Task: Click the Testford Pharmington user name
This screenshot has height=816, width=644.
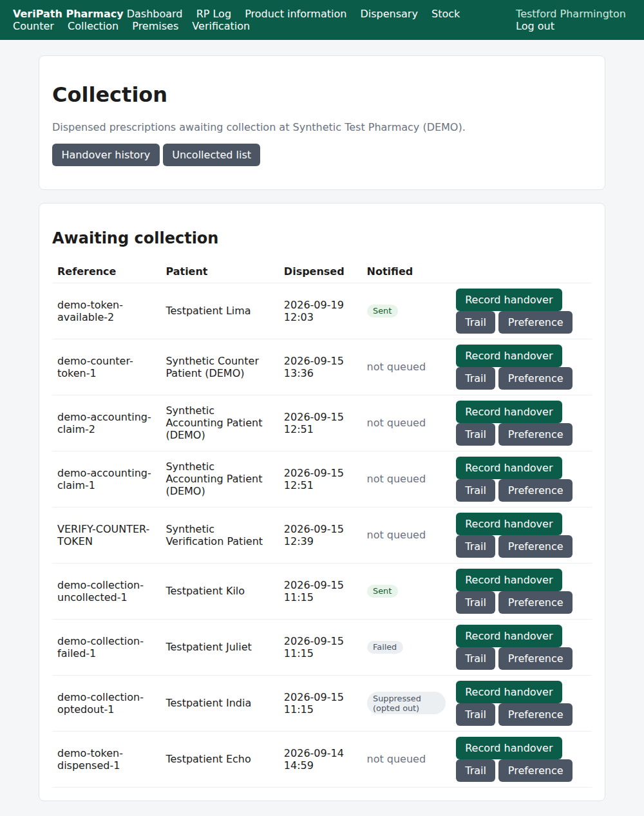Action: 571,14
